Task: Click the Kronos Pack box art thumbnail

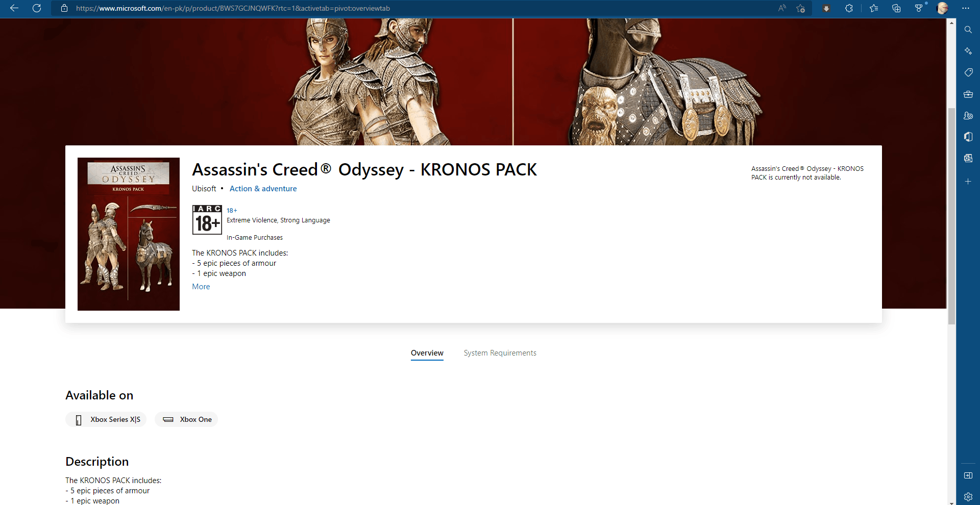Action: pos(129,234)
